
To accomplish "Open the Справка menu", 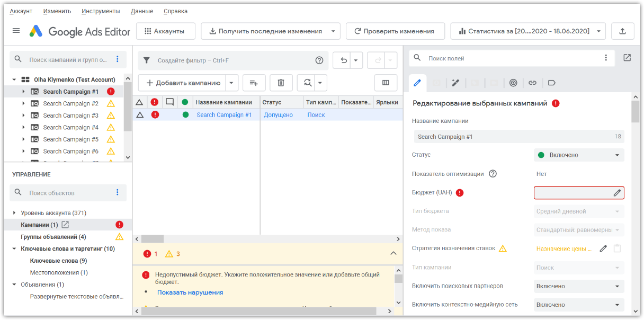I will pos(175,11).
